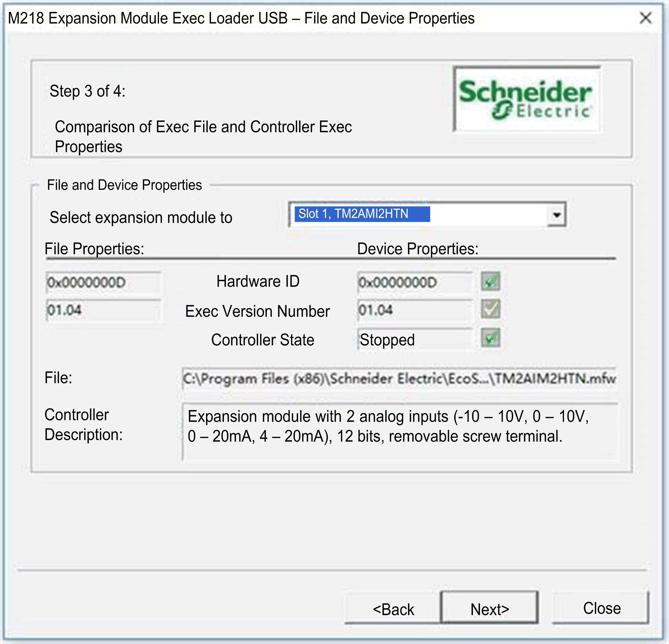Click the 'Exec Version Number' label
The height and width of the screenshot is (644, 669).
257,312
